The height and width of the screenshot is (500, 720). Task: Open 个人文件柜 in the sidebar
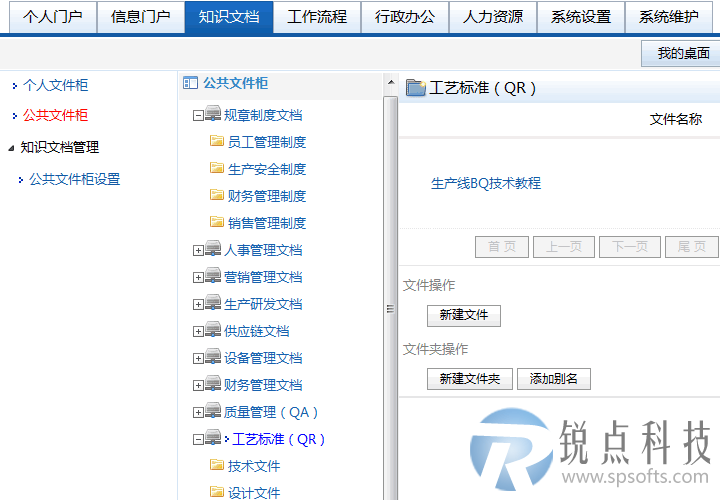click(x=56, y=85)
